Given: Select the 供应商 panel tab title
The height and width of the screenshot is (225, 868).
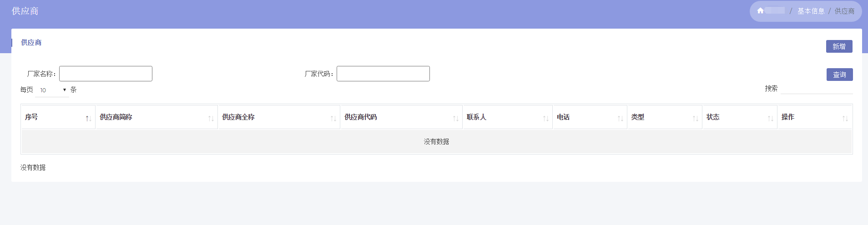Looking at the screenshot, I should [x=31, y=42].
